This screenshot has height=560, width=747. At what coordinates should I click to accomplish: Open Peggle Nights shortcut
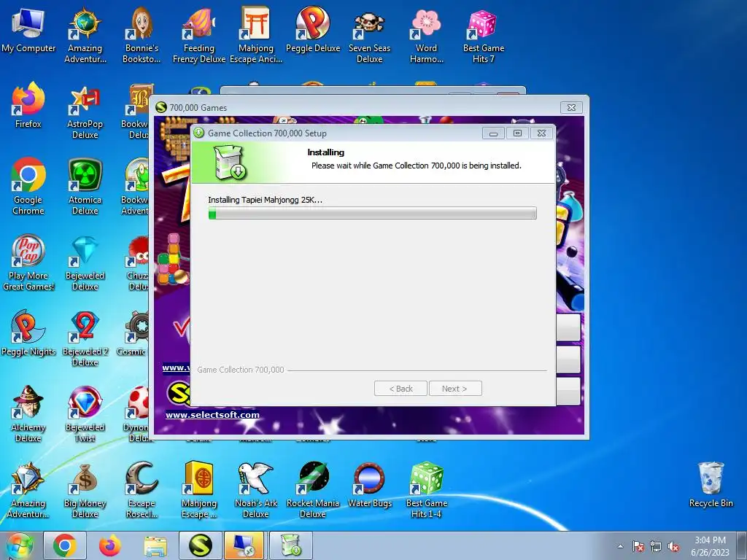(x=28, y=333)
